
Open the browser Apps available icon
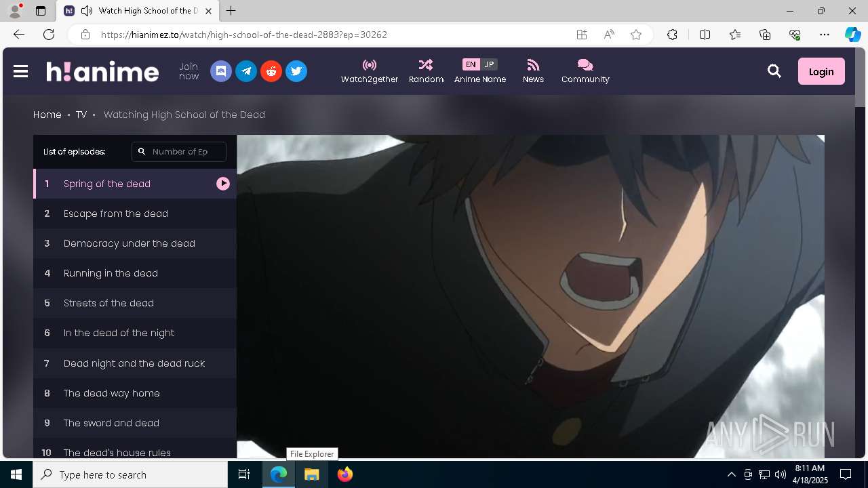click(x=582, y=35)
